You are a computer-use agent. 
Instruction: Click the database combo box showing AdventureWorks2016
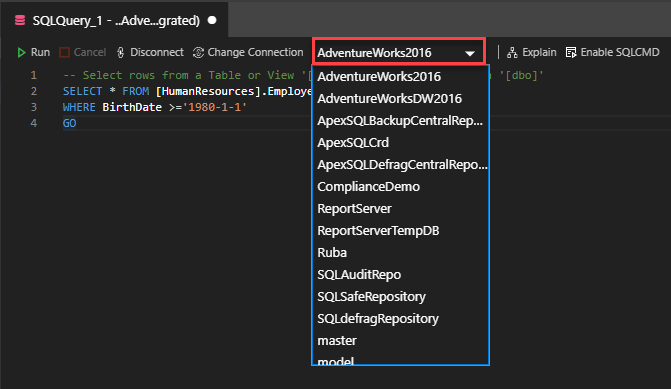[x=399, y=52]
